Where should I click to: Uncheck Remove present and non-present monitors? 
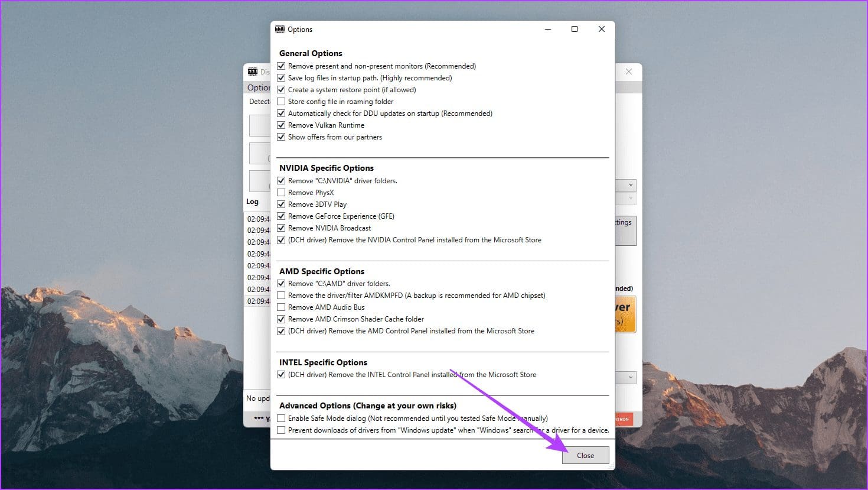(282, 66)
